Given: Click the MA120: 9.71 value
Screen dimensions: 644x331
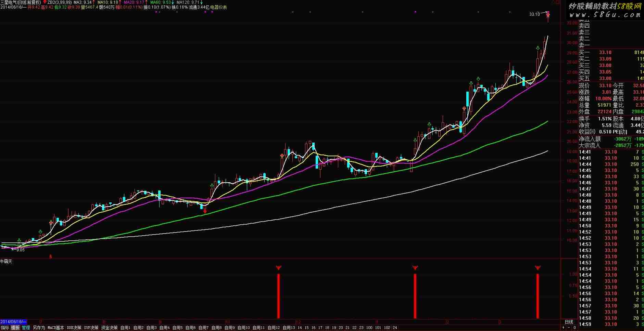Looking at the screenshot, I should tap(188, 2).
